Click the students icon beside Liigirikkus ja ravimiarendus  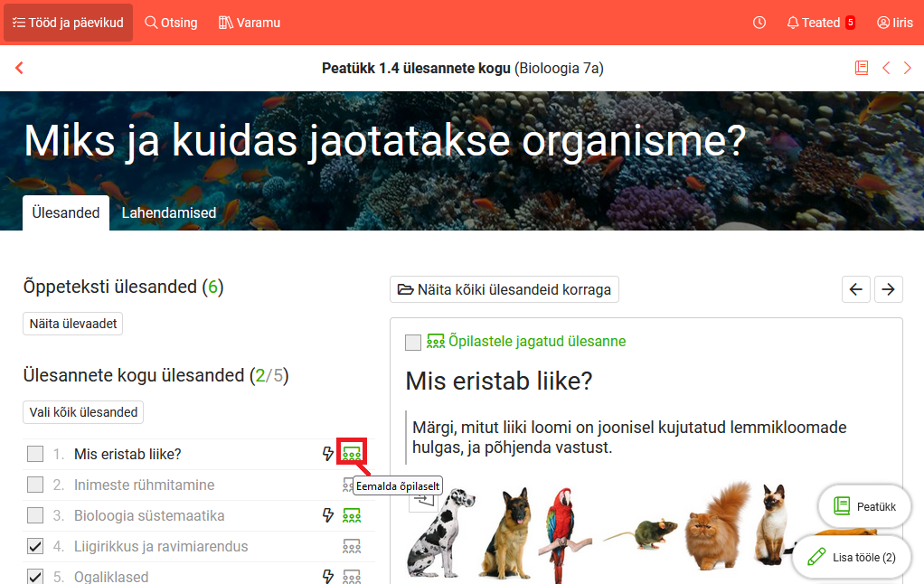(x=352, y=546)
